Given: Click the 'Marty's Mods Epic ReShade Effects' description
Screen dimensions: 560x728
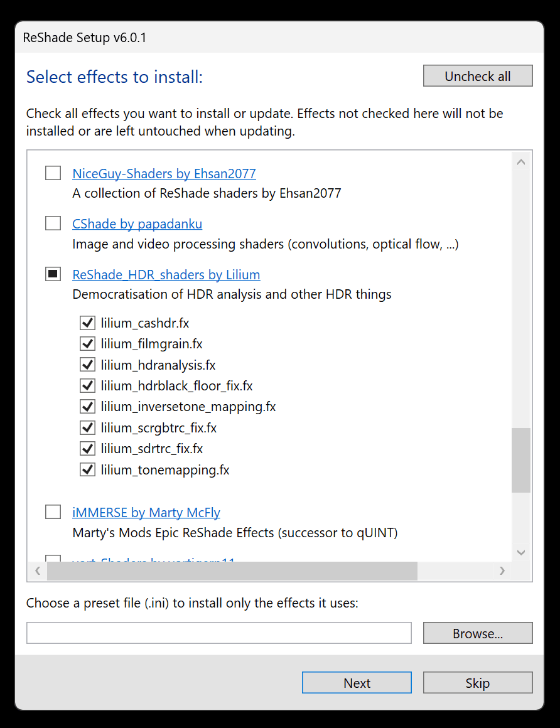Looking at the screenshot, I should [235, 533].
